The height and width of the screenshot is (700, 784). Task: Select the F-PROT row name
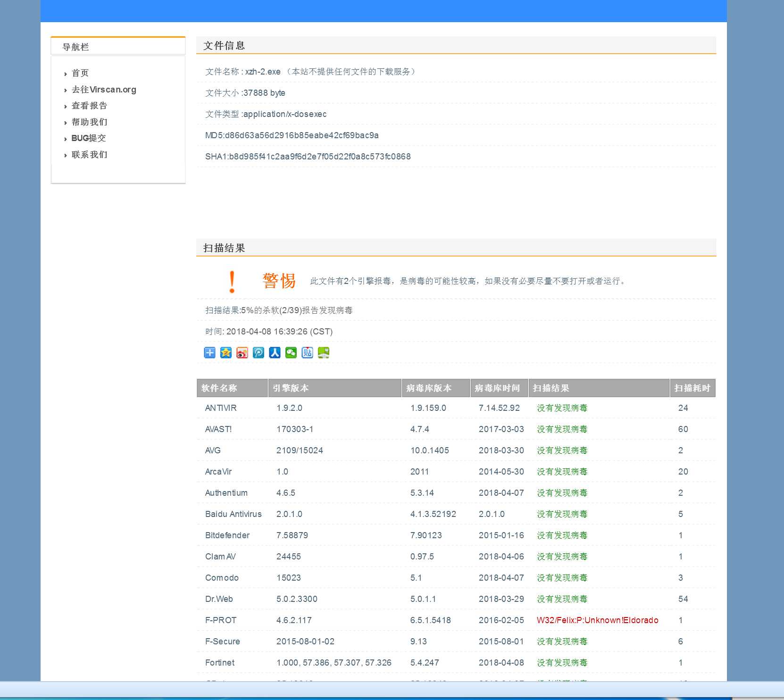click(x=221, y=620)
